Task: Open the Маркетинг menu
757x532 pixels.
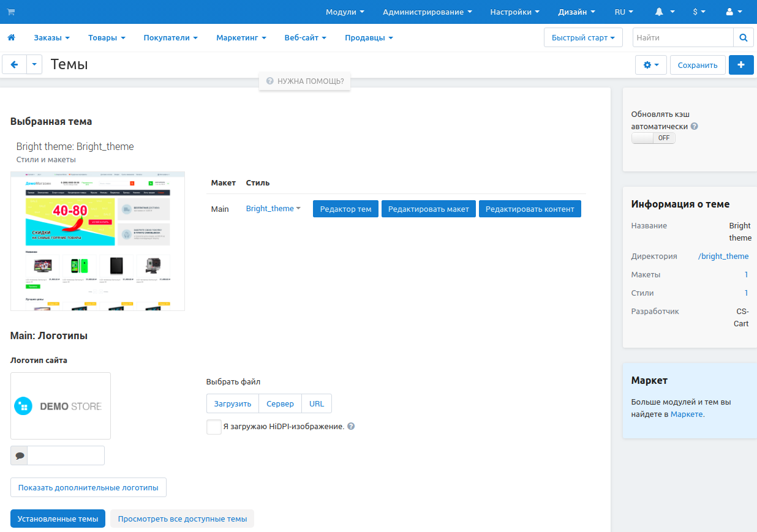Action: 241,38
